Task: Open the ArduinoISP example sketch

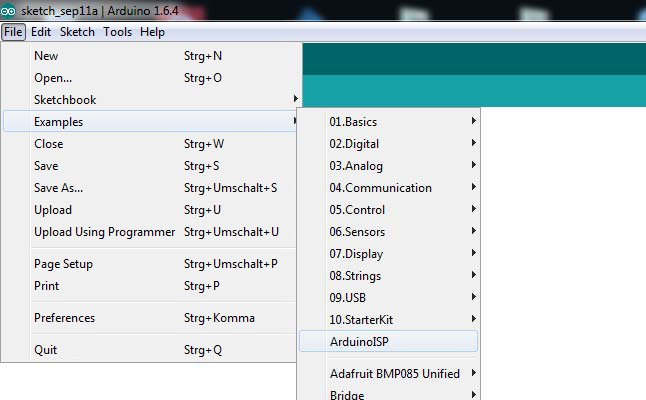Action: click(x=389, y=342)
